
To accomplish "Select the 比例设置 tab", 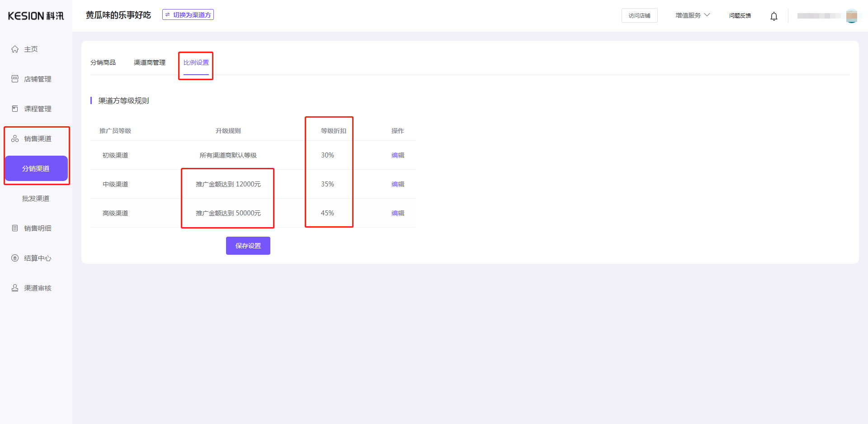I will [196, 62].
